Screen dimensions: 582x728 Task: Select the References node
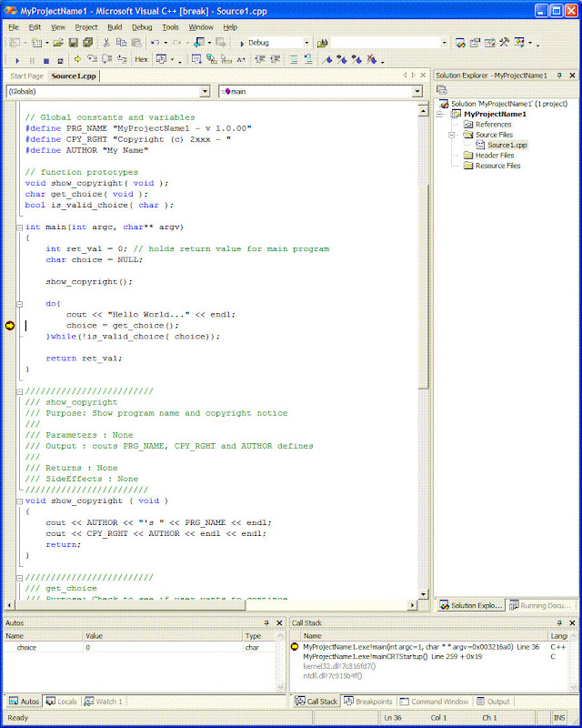pos(493,125)
